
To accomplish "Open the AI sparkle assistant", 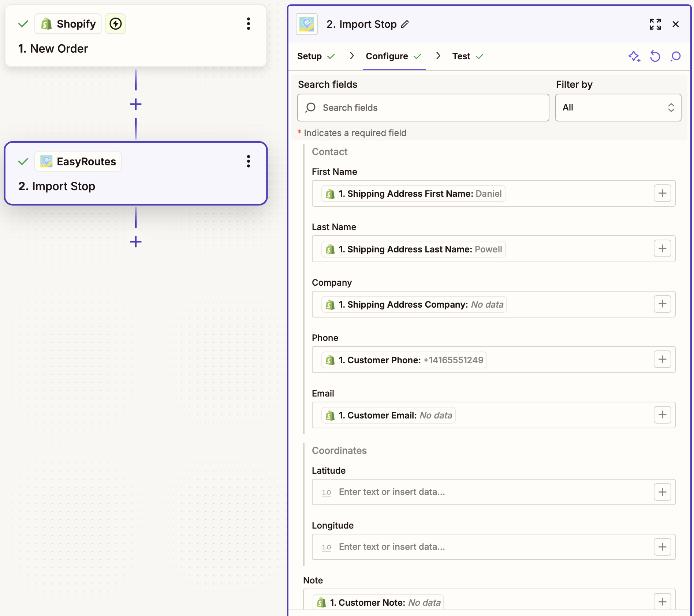I will pos(634,56).
